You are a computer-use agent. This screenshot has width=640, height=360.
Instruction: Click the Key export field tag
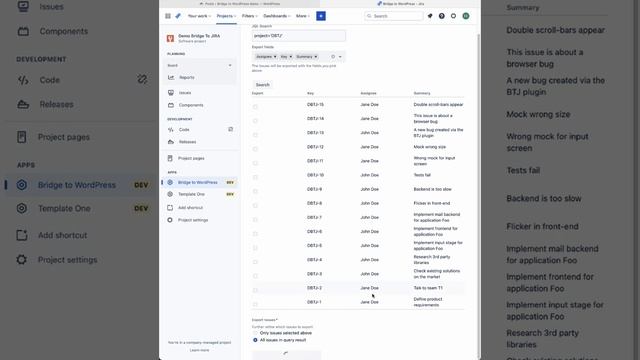286,57
